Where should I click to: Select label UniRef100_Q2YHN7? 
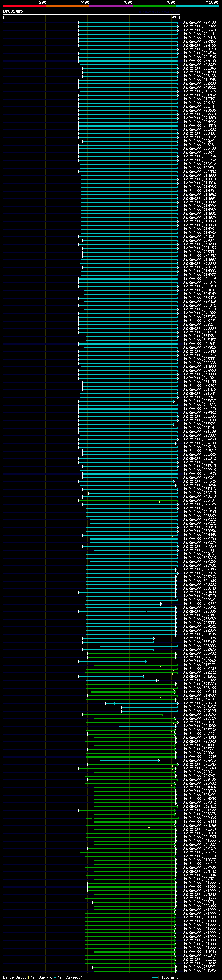tap(199, 615)
